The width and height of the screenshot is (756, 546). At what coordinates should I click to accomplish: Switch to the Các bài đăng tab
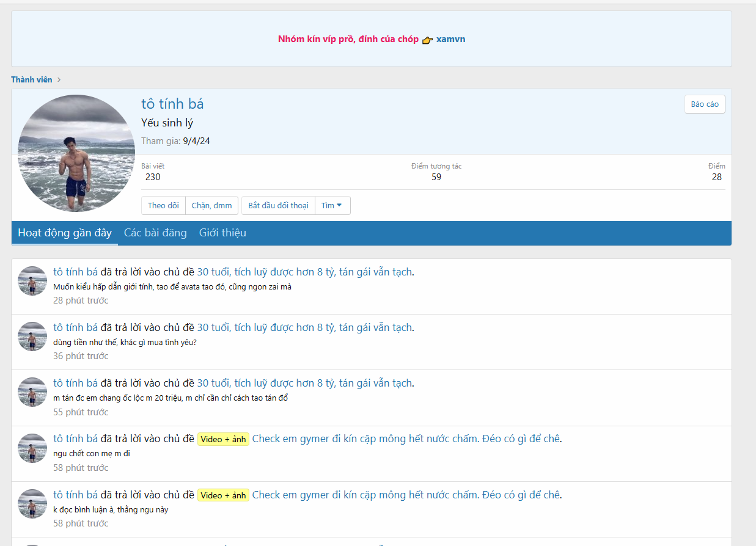[155, 233]
